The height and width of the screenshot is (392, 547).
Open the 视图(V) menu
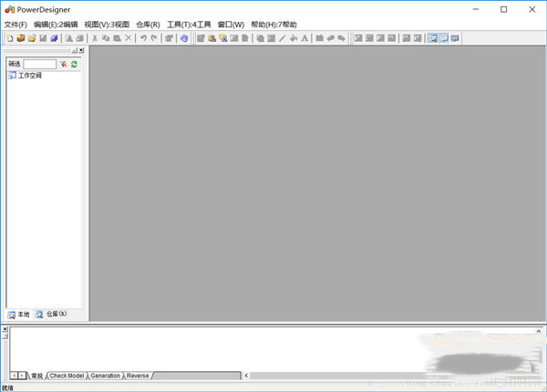pyautogui.click(x=107, y=25)
